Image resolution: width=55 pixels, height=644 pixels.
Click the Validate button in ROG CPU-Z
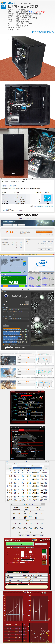point(31,422)
